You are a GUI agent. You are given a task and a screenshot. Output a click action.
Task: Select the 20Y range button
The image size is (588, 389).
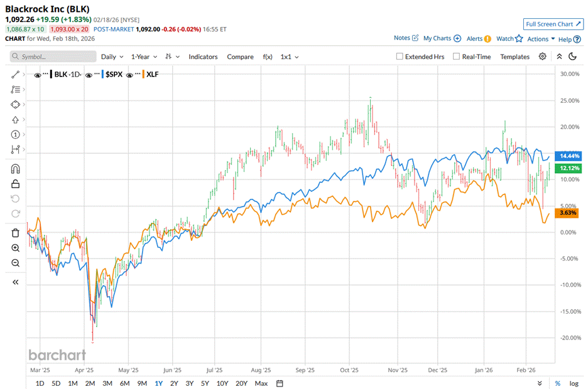(x=241, y=383)
